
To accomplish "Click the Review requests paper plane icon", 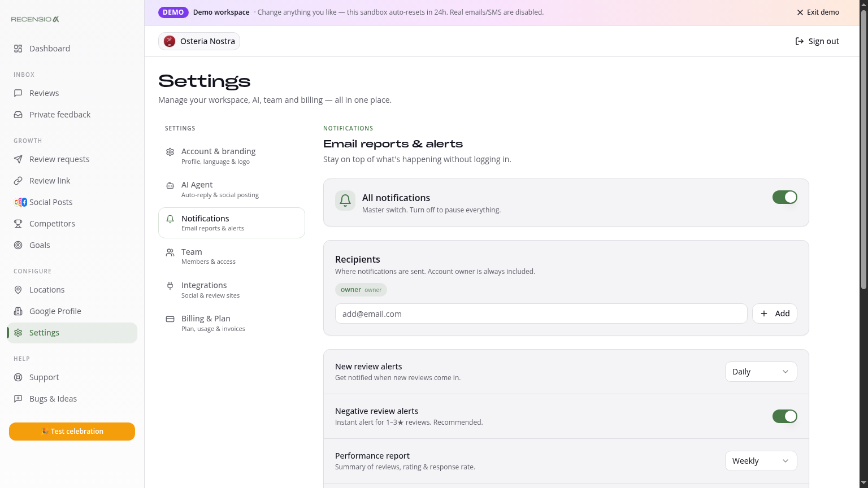I will 18,159.
